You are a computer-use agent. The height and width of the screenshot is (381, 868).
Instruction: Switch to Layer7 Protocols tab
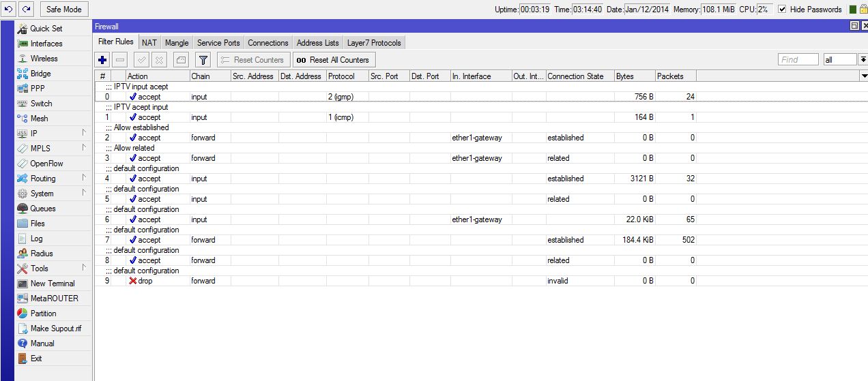[375, 43]
